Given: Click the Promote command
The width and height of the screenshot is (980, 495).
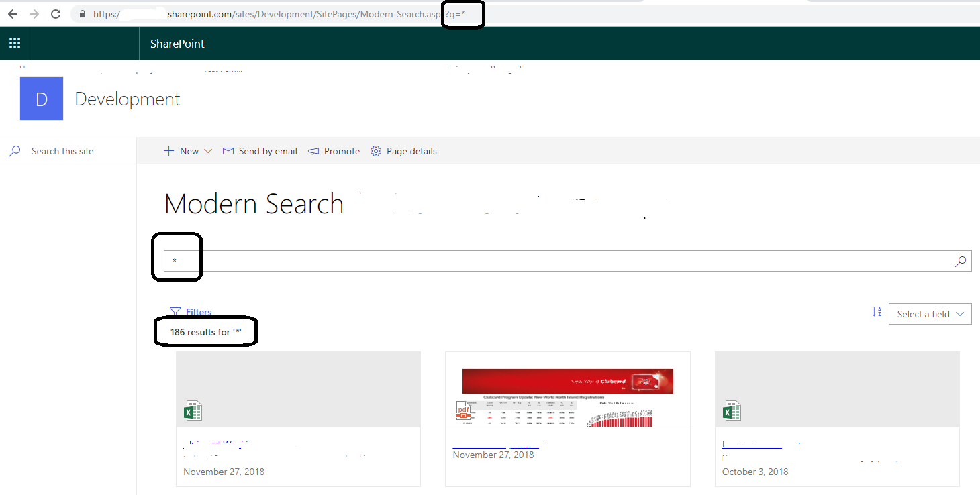Looking at the screenshot, I should pyautogui.click(x=334, y=151).
